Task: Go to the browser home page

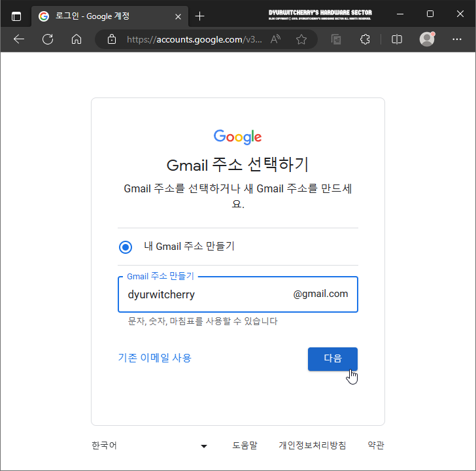Action: pyautogui.click(x=76, y=39)
